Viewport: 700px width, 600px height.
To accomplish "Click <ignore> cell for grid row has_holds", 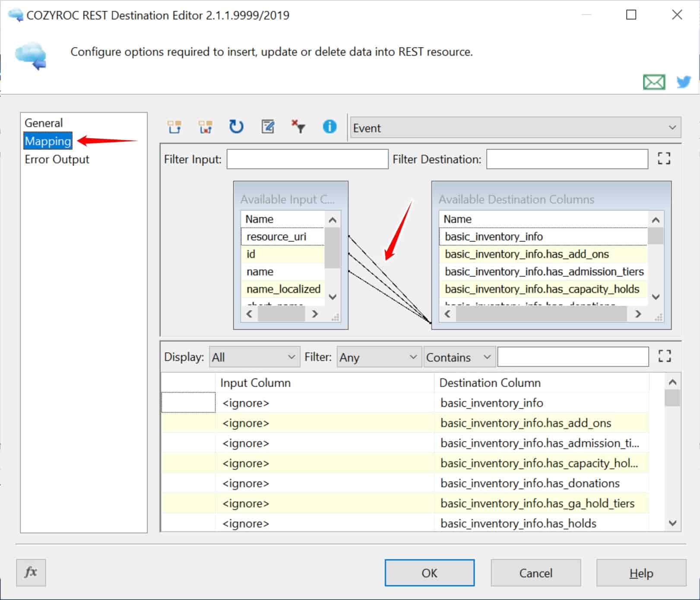I will point(325,524).
